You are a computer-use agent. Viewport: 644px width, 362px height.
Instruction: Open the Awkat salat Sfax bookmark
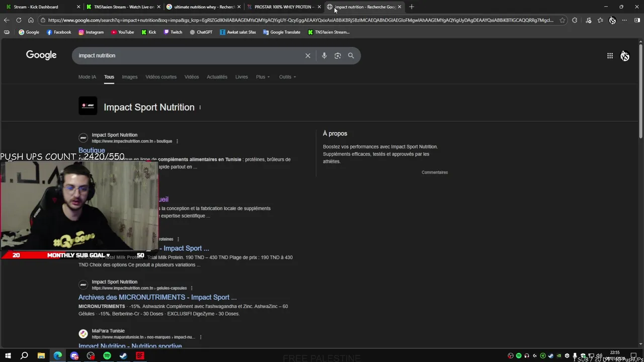tap(238, 32)
